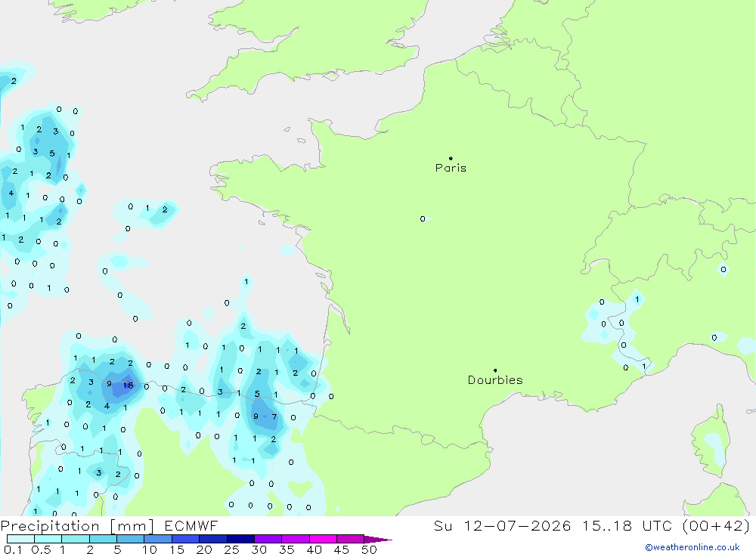Click the weatheronline.co.uk copyright link
This screenshot has height=554, width=756.
(692, 547)
